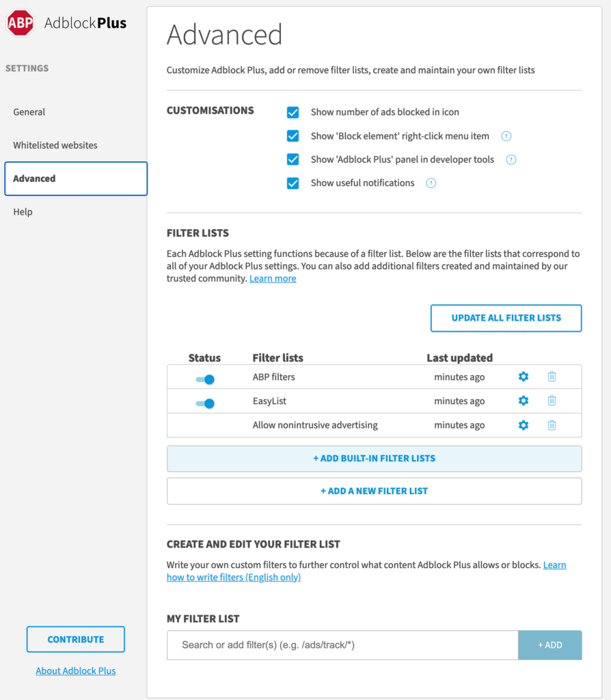Open the 'Learn more' link about filter lists
The image size is (611, 700).
[272, 278]
